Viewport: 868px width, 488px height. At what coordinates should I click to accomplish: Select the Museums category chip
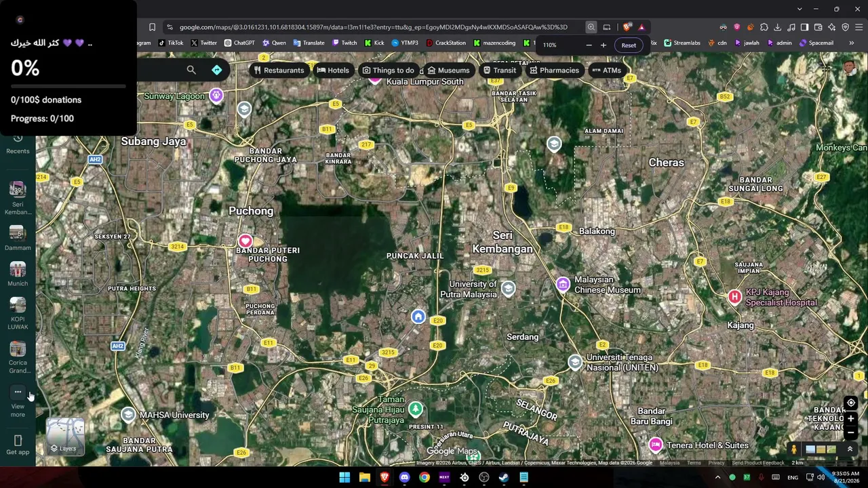(448, 70)
